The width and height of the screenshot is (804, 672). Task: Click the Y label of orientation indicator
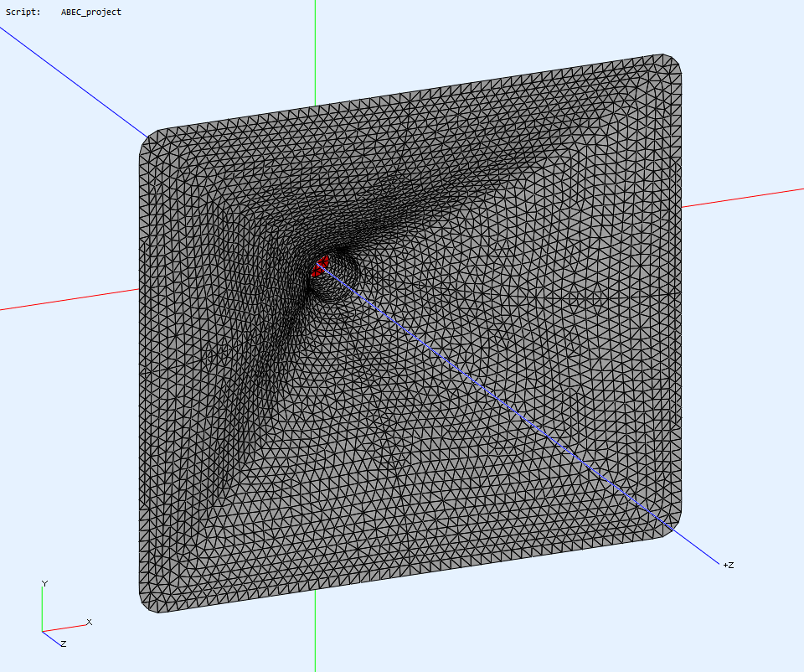[44, 584]
